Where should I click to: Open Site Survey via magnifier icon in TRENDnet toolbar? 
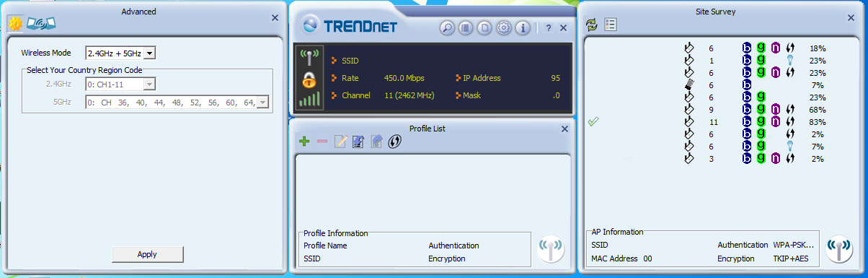[x=447, y=28]
